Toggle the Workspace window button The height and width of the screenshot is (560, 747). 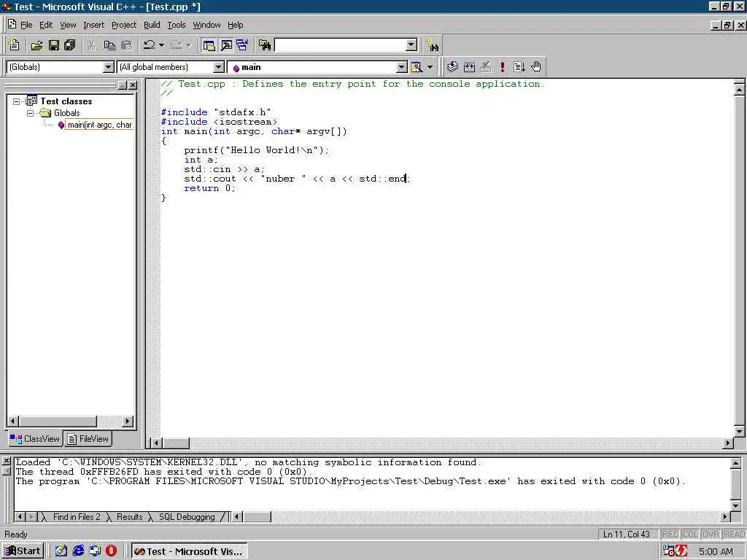[x=209, y=45]
